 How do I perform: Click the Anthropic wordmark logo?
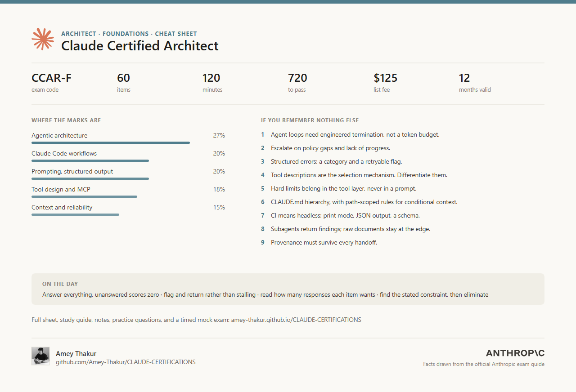515,353
